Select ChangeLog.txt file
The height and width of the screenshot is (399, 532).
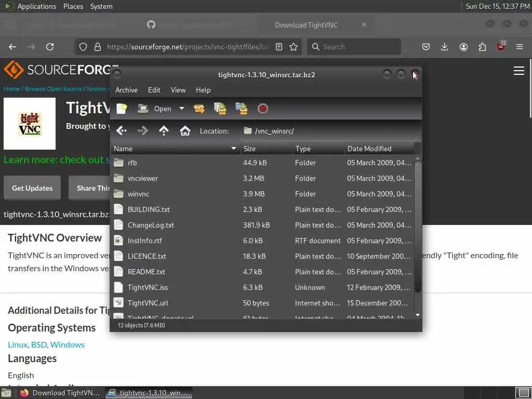[x=262, y=225]
